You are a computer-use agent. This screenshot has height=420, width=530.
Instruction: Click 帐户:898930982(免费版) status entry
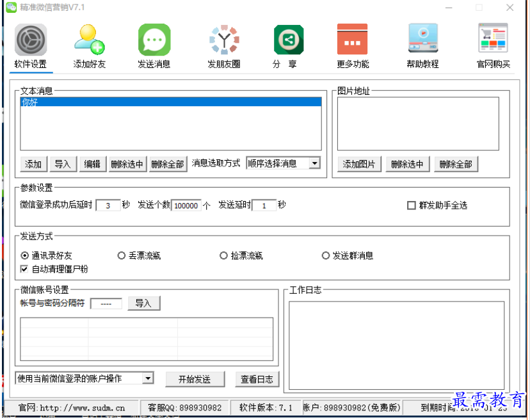tap(351, 408)
